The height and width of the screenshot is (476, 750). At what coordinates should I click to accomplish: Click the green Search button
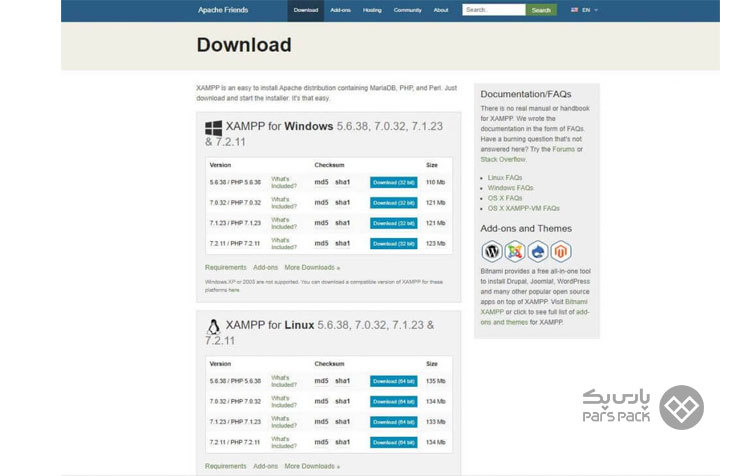click(541, 10)
